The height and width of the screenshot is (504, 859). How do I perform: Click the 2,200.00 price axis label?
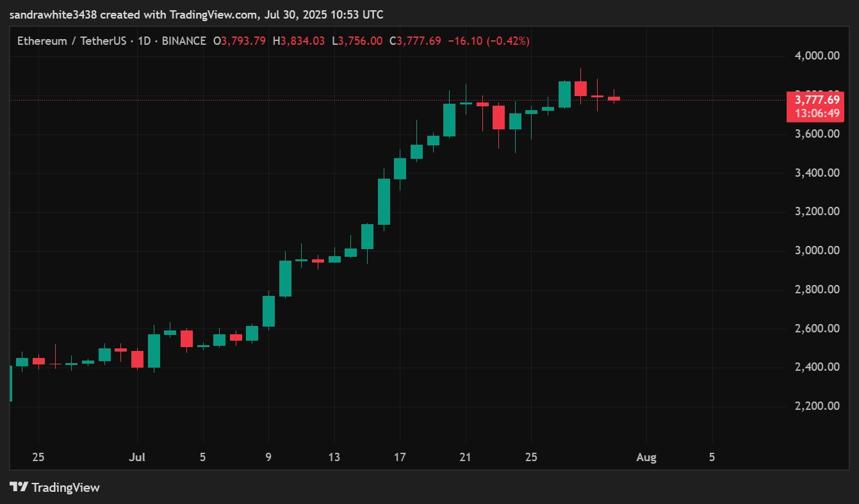(x=817, y=406)
